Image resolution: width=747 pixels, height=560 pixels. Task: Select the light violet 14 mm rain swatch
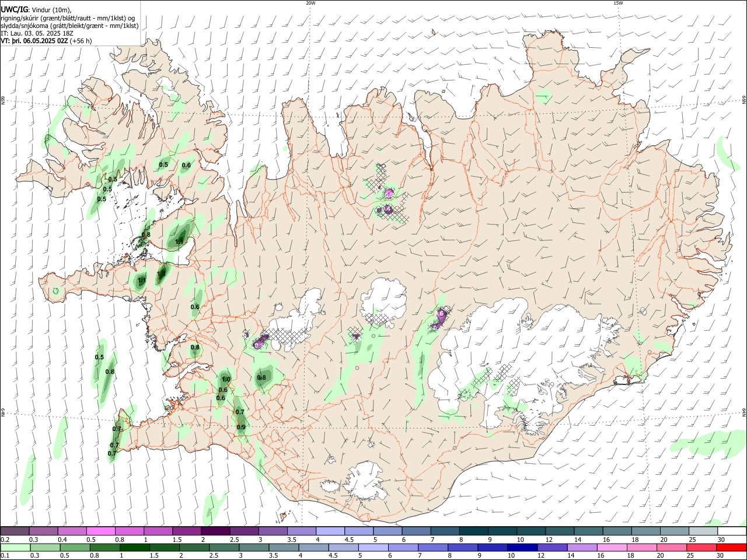pyautogui.click(x=582, y=548)
